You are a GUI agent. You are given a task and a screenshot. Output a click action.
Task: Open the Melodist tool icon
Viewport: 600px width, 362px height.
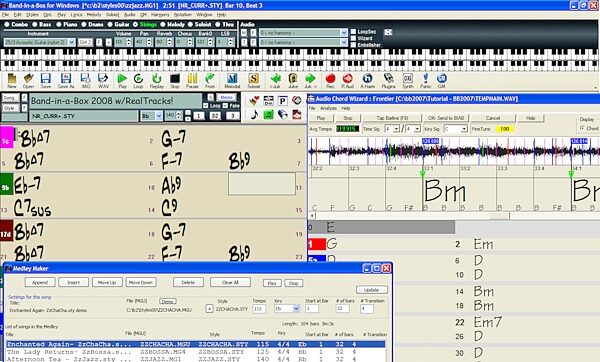pyautogui.click(x=232, y=79)
